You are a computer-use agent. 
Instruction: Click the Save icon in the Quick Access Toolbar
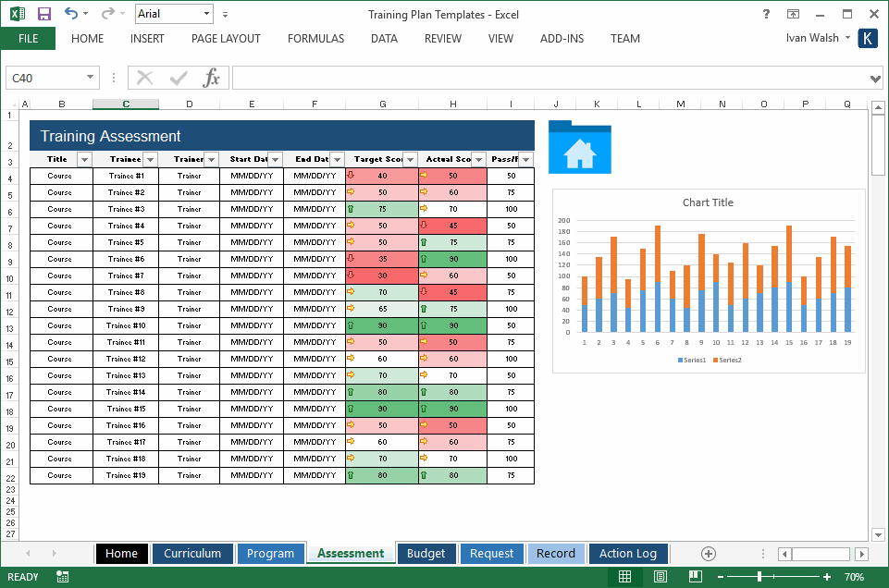click(43, 13)
